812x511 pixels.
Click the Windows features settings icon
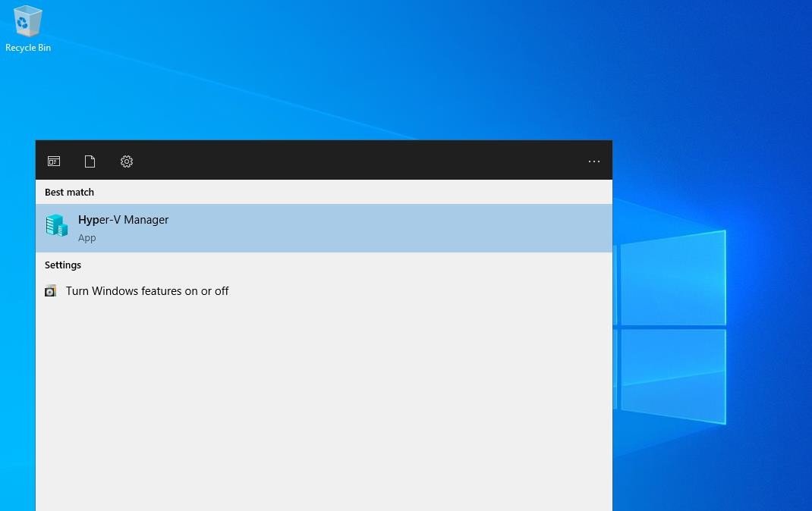50,291
